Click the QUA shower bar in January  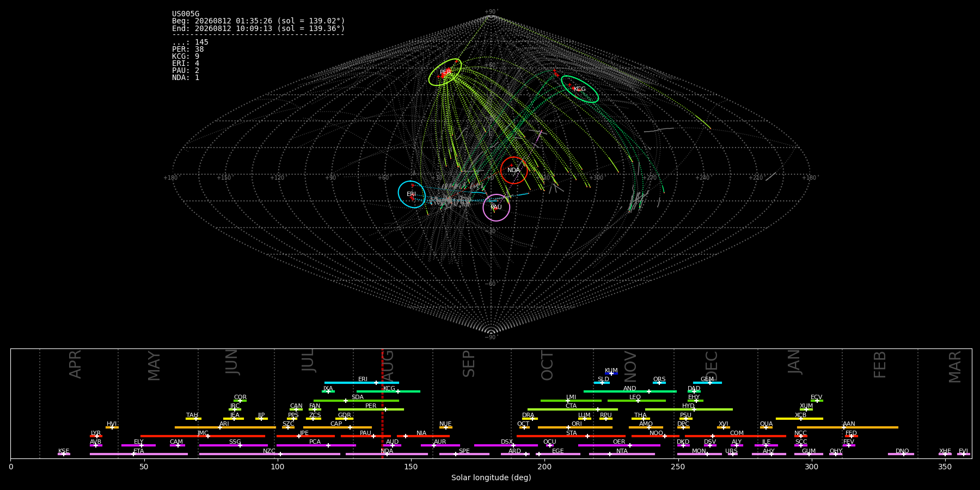point(766,427)
